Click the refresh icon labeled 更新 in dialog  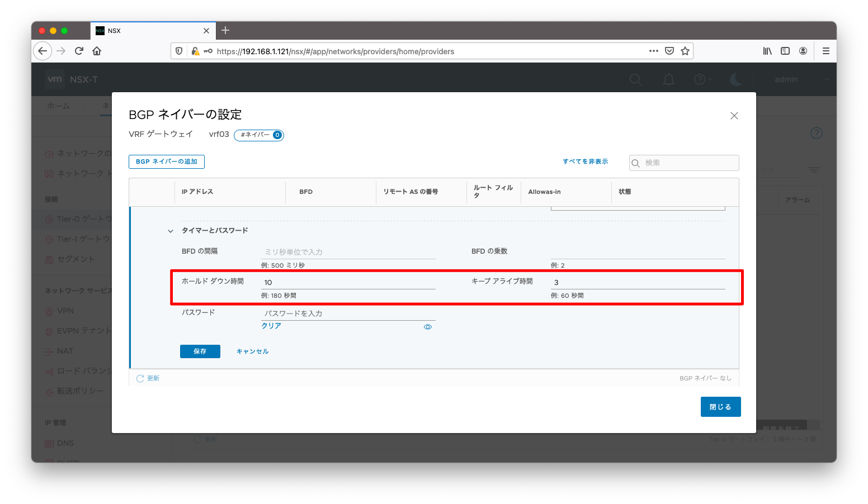coord(148,378)
